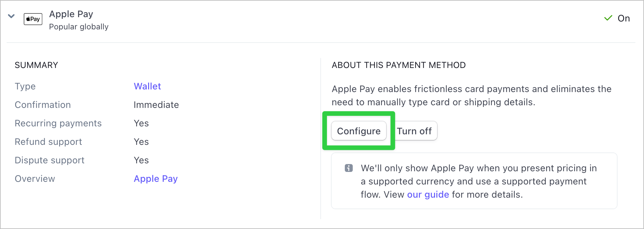Click the 'Popular globally' subtitle
The width and height of the screenshot is (644, 229).
tap(79, 27)
